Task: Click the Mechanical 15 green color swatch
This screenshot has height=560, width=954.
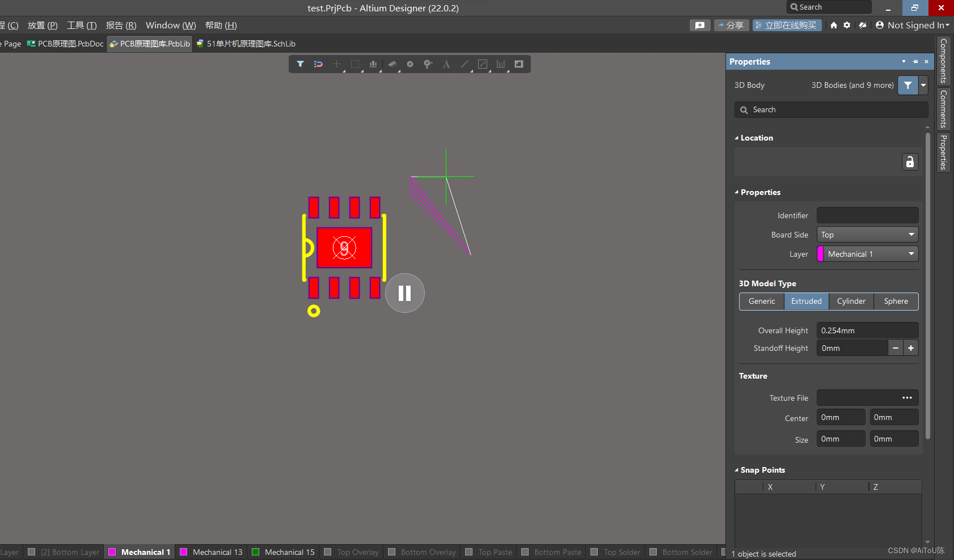Action: (256, 552)
